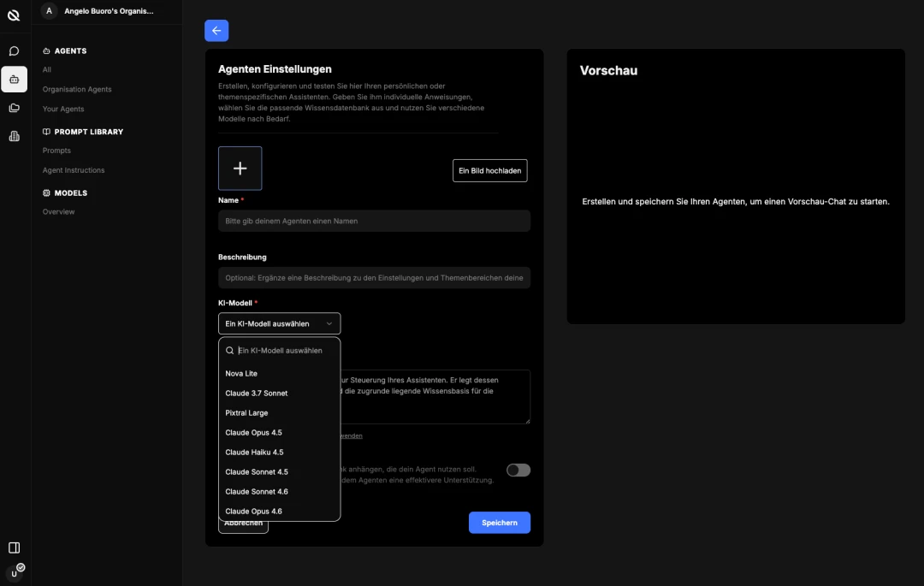This screenshot has width=924, height=586.
Task: Open the Angelo Buoro's Organisation switcher
Action: 109,11
